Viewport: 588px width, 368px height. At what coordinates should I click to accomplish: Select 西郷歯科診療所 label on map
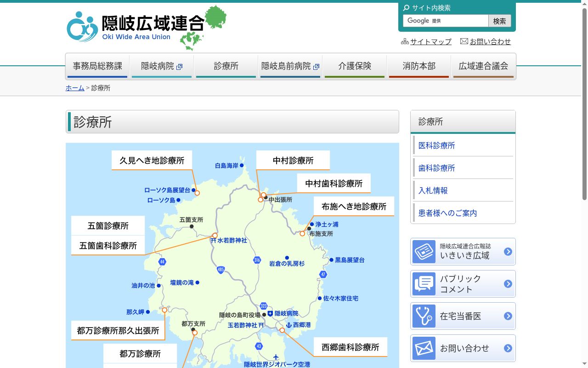351,347
